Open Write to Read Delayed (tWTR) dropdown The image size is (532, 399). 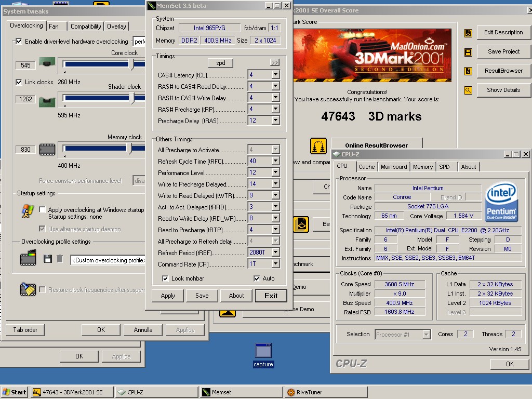coord(275,195)
